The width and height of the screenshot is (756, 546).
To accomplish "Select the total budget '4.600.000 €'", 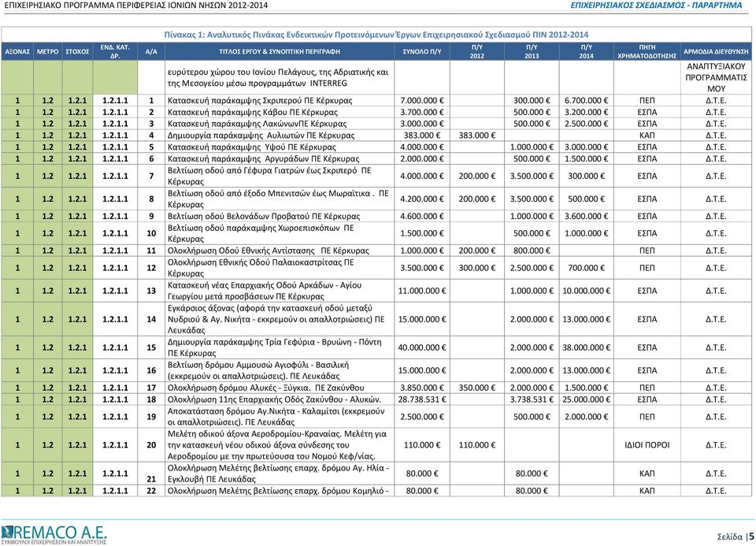I will pos(422,216).
